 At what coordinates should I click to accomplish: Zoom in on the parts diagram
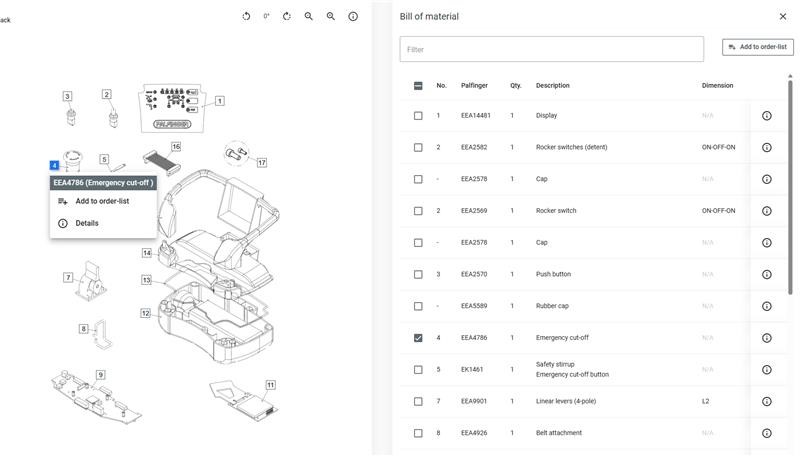331,16
